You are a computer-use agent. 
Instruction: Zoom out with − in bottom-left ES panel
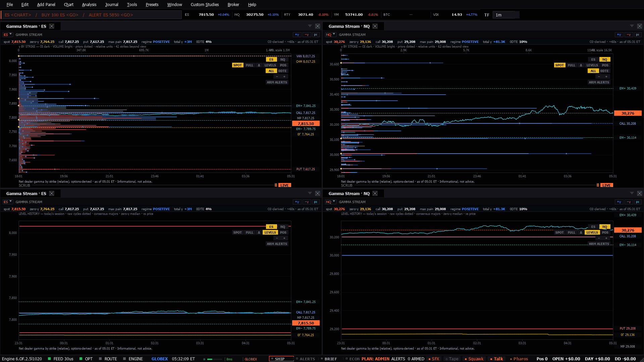click(277, 238)
